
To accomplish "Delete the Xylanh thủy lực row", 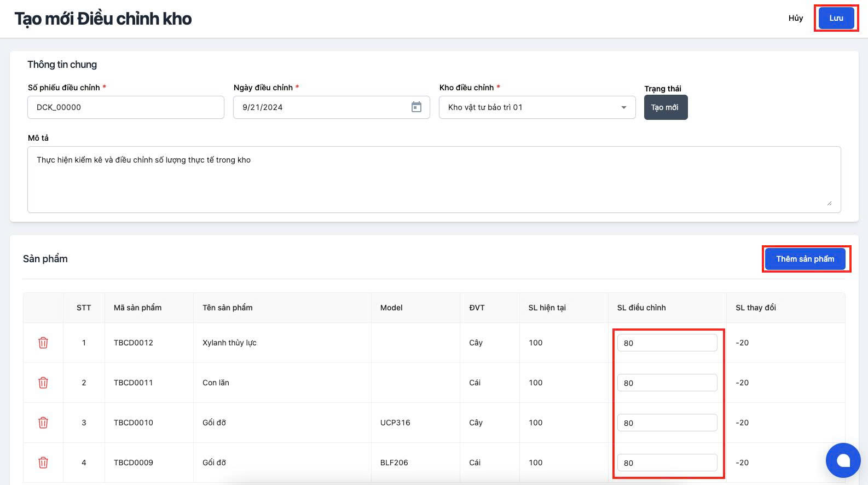I will (x=43, y=343).
